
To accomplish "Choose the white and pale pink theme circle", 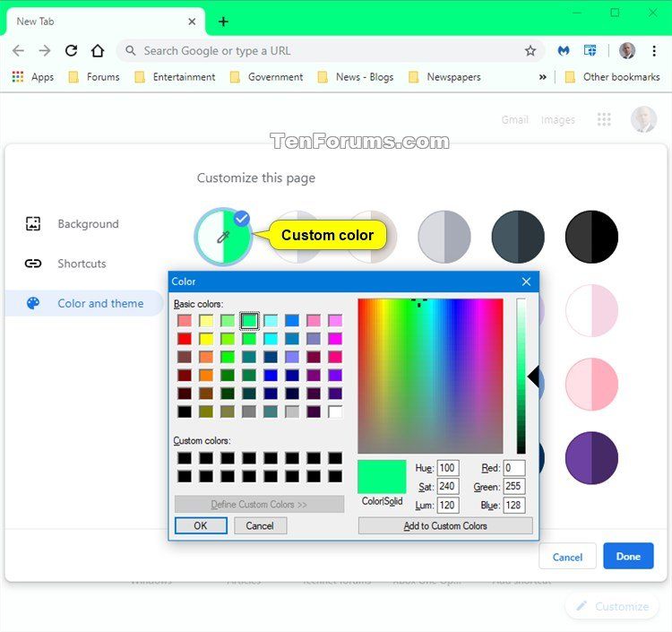I will pyautogui.click(x=591, y=310).
